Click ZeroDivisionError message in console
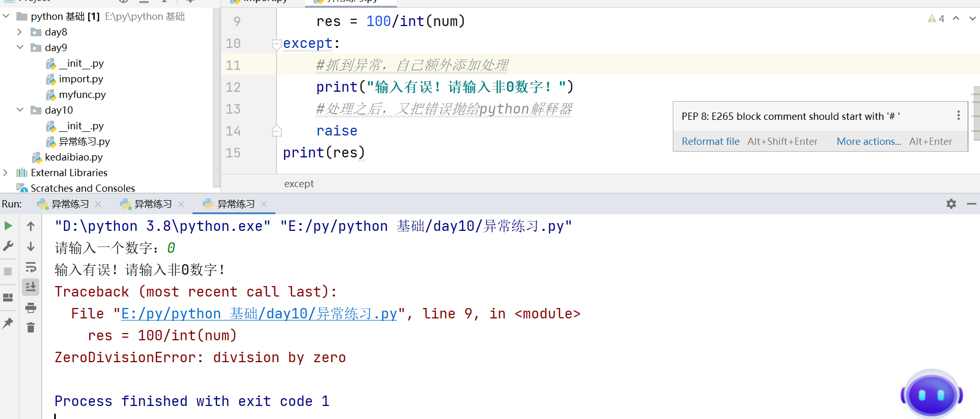This screenshot has height=419, width=980. click(200, 358)
